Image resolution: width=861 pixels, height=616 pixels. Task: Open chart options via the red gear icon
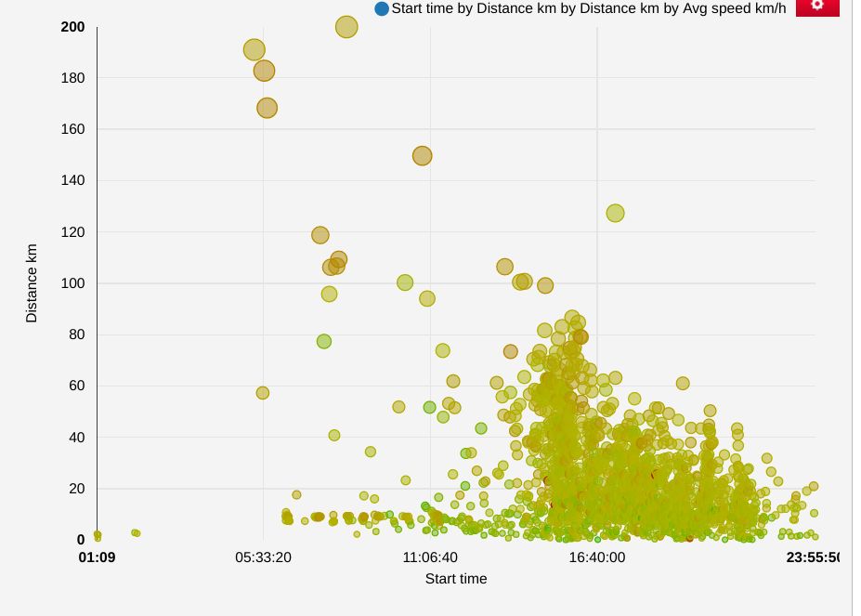click(x=817, y=6)
